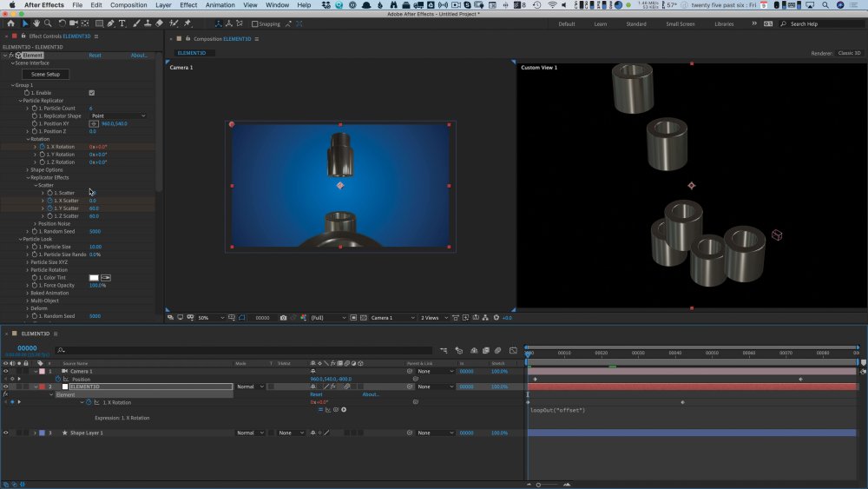Toggle transparency grid button in viewer
The image size is (868, 489).
[363, 318]
